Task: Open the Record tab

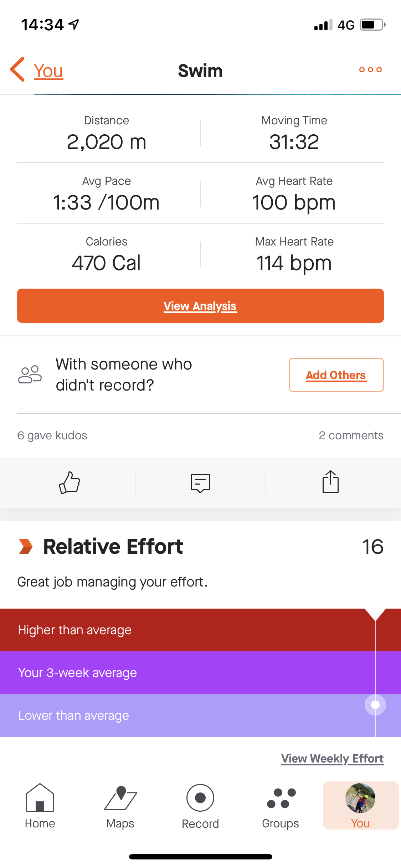Action: [x=200, y=806]
